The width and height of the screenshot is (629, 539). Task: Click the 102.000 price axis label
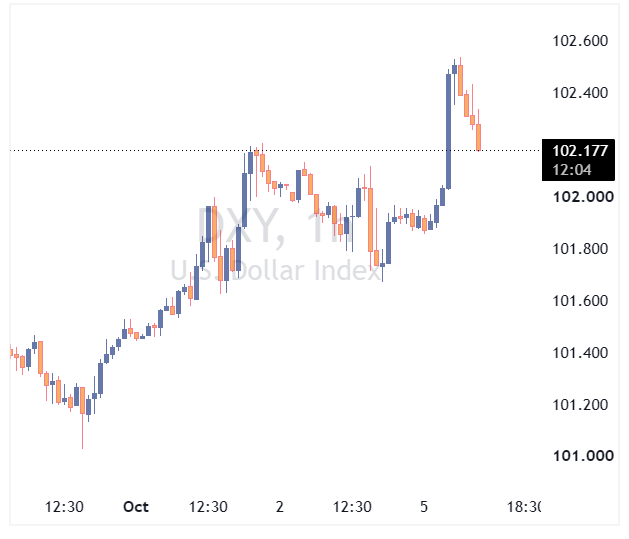[x=583, y=197]
